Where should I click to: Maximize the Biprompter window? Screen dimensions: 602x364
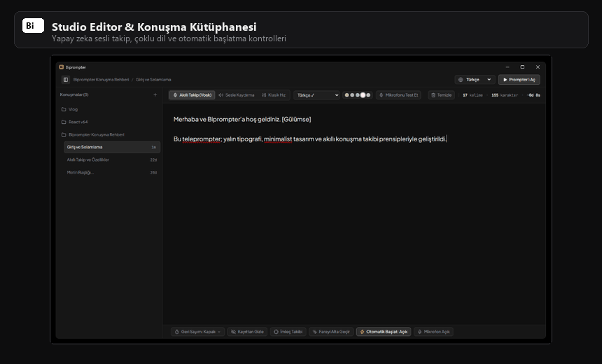point(522,66)
